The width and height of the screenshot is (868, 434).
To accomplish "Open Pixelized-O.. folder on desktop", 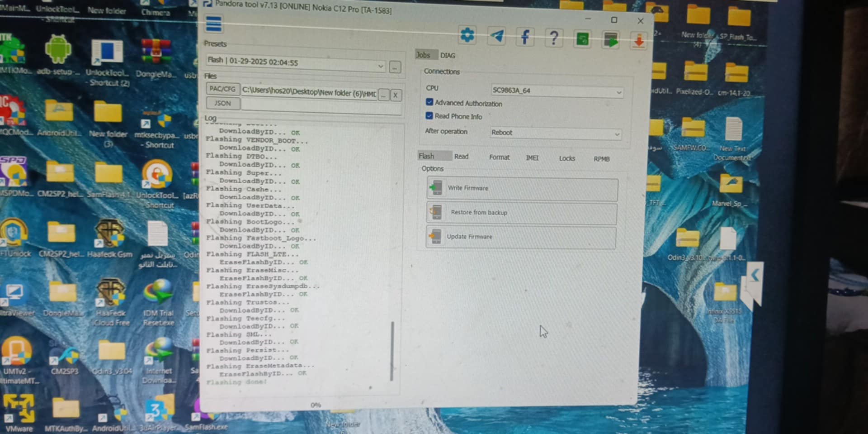I will [x=696, y=78].
